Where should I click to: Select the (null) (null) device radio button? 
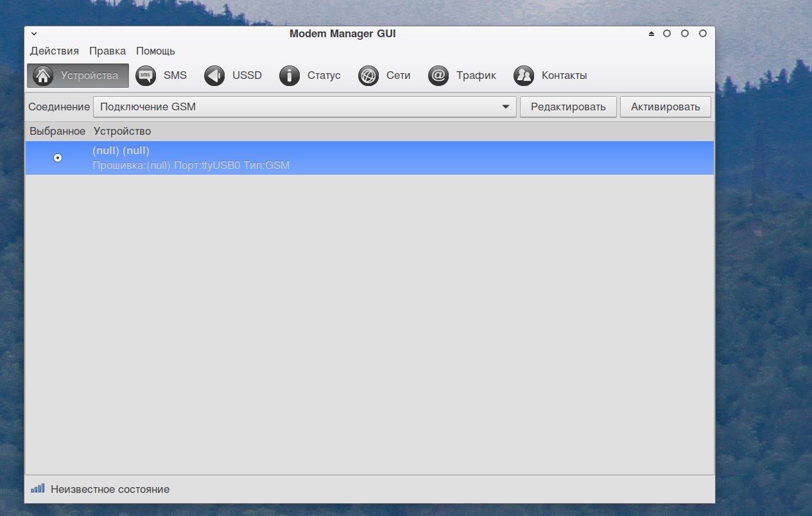[58, 158]
